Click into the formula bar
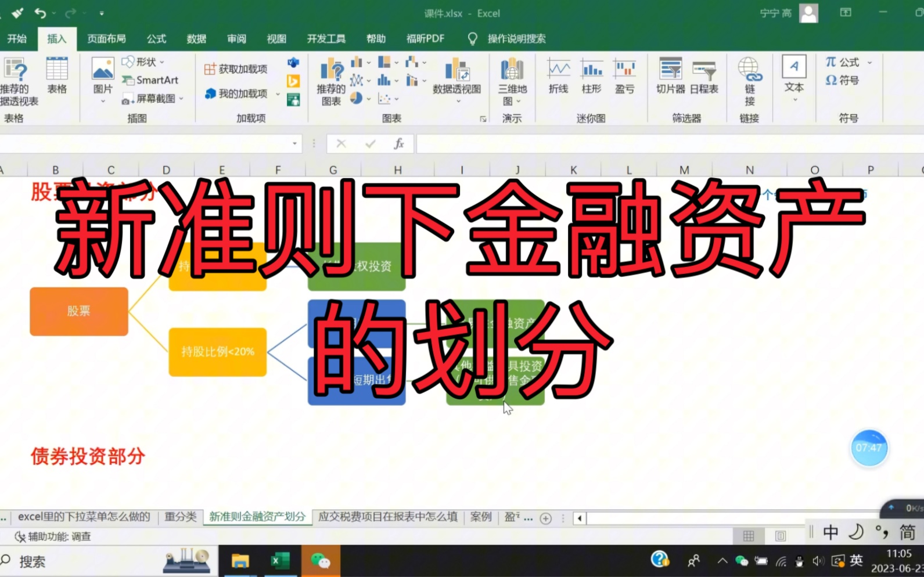Viewport: 924px width, 577px height. (670, 143)
